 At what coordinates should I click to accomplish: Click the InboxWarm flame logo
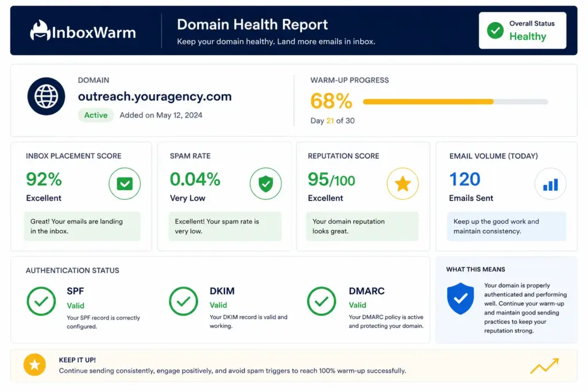coord(40,30)
